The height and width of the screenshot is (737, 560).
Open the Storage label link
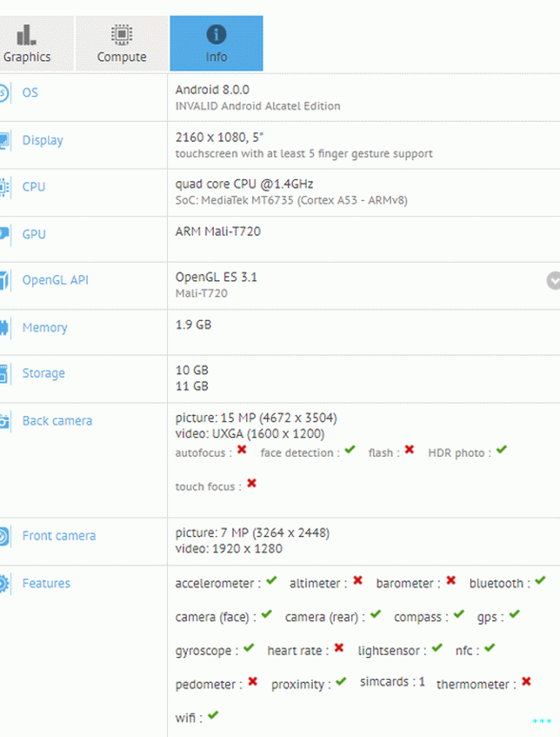click(43, 373)
